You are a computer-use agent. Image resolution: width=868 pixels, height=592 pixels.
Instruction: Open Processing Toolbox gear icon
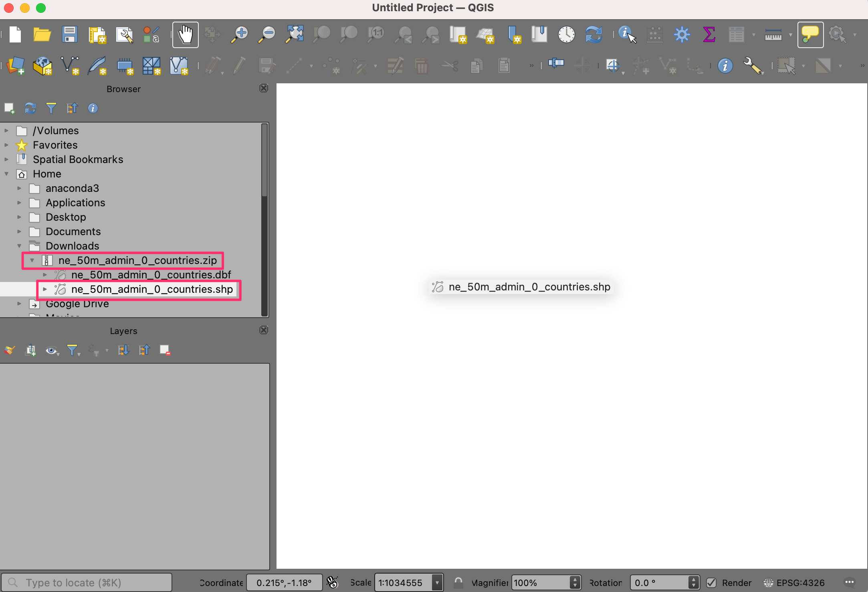click(x=681, y=35)
